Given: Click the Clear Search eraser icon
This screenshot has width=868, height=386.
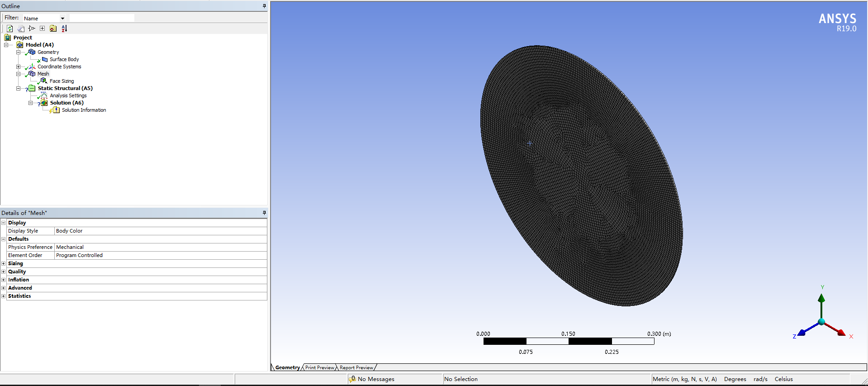Looking at the screenshot, I should coord(21,29).
